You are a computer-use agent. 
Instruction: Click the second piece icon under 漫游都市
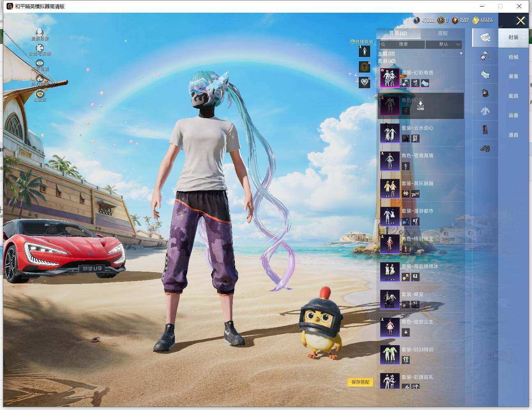415,222
